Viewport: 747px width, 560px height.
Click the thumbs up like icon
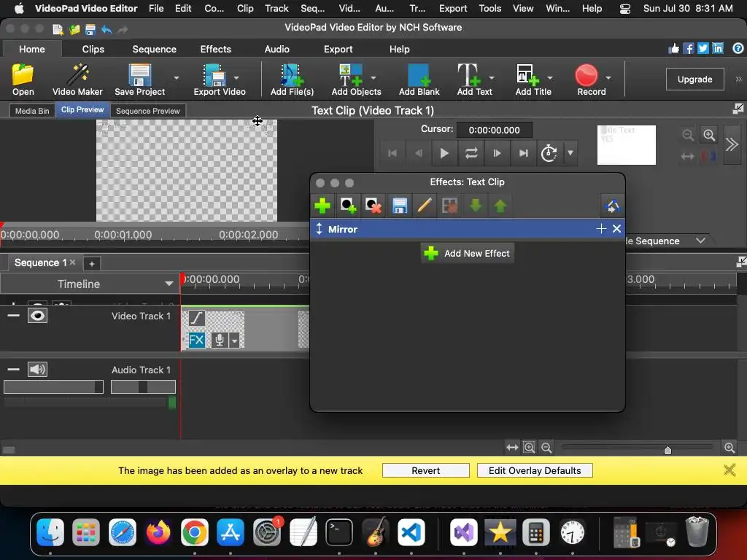673,49
